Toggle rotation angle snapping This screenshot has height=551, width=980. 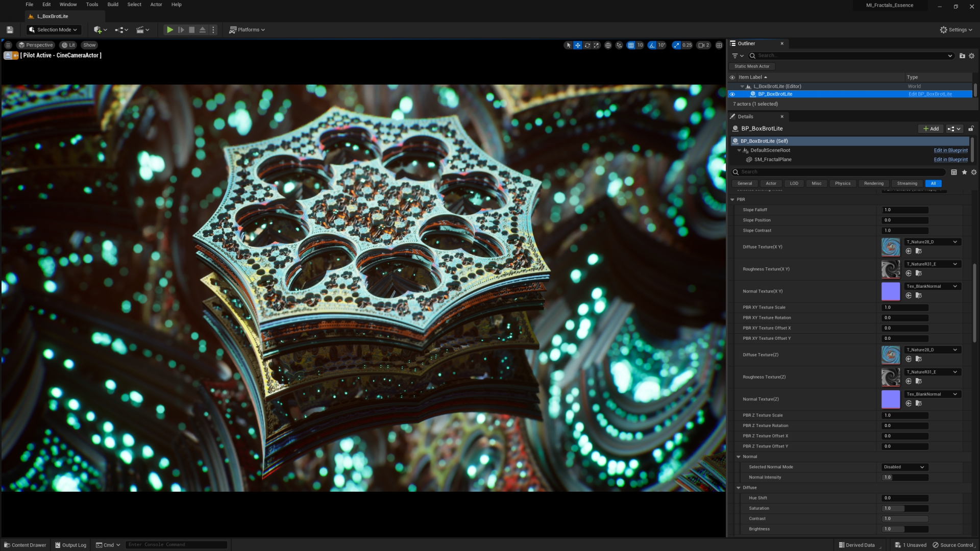click(652, 45)
